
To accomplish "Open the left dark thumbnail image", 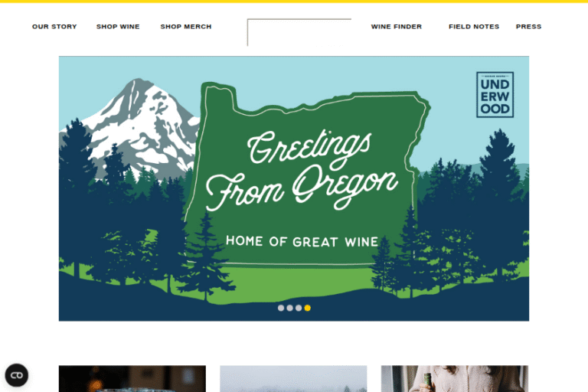I will [132, 379].
